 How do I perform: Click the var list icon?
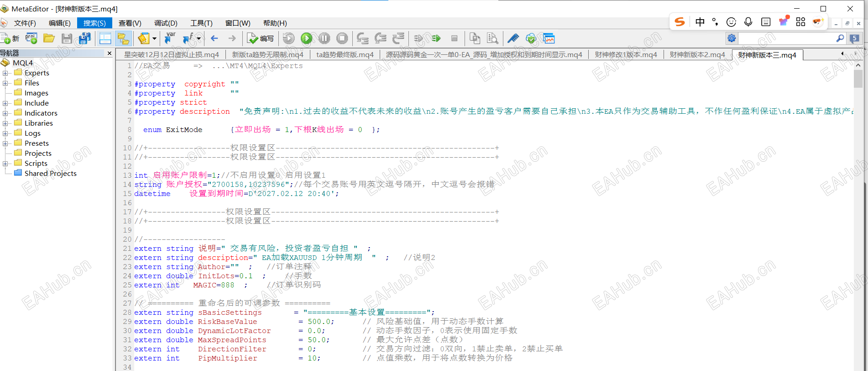tap(170, 39)
